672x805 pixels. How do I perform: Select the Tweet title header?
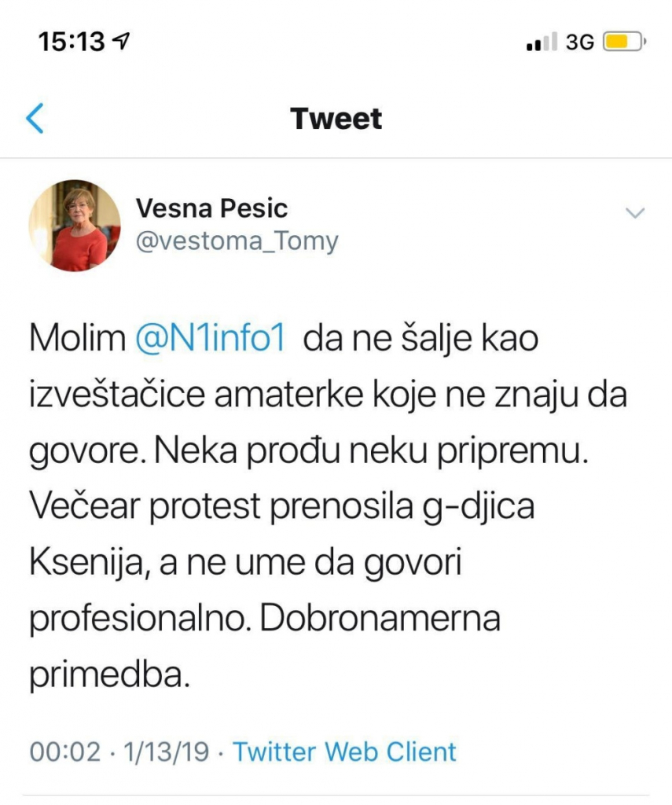336,118
